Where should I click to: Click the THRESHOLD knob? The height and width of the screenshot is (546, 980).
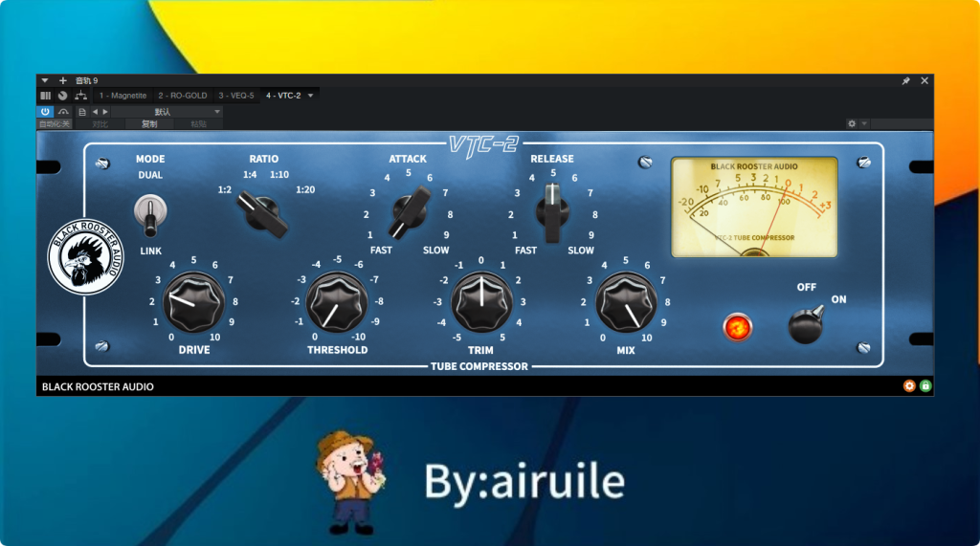(x=338, y=302)
